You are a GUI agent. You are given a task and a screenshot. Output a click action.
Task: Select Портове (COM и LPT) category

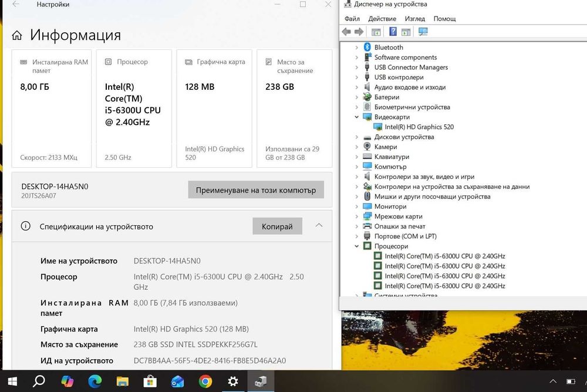click(406, 236)
